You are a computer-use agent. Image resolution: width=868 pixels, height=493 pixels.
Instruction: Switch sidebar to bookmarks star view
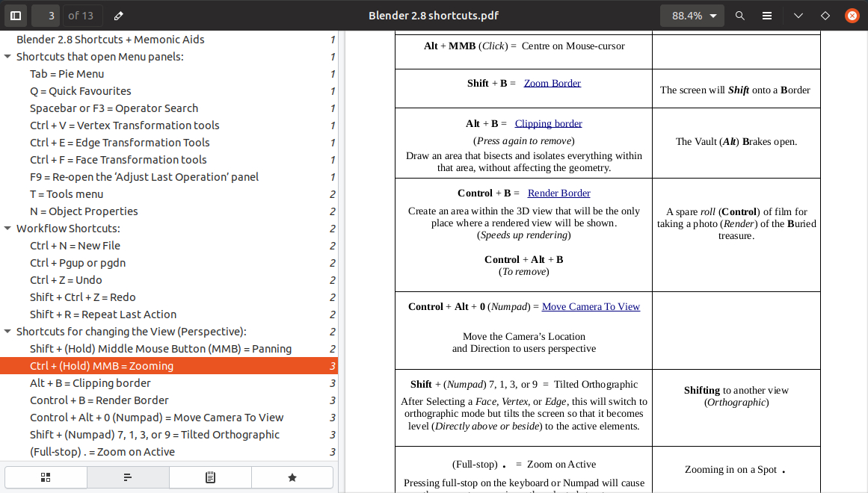pyautogui.click(x=292, y=477)
